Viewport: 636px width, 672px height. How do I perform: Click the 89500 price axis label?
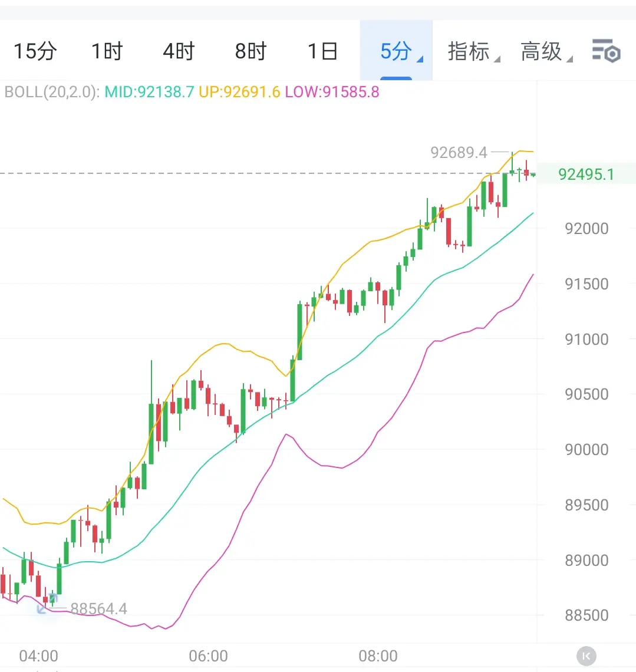click(586, 505)
